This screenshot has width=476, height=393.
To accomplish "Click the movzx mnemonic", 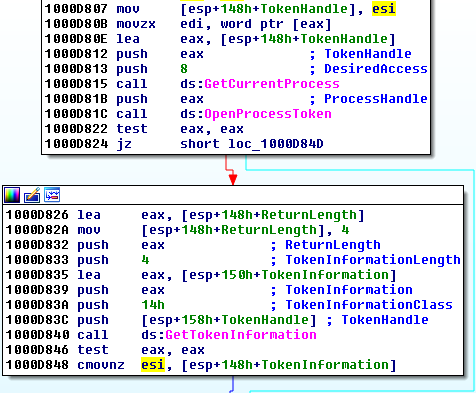I will (x=136, y=24).
